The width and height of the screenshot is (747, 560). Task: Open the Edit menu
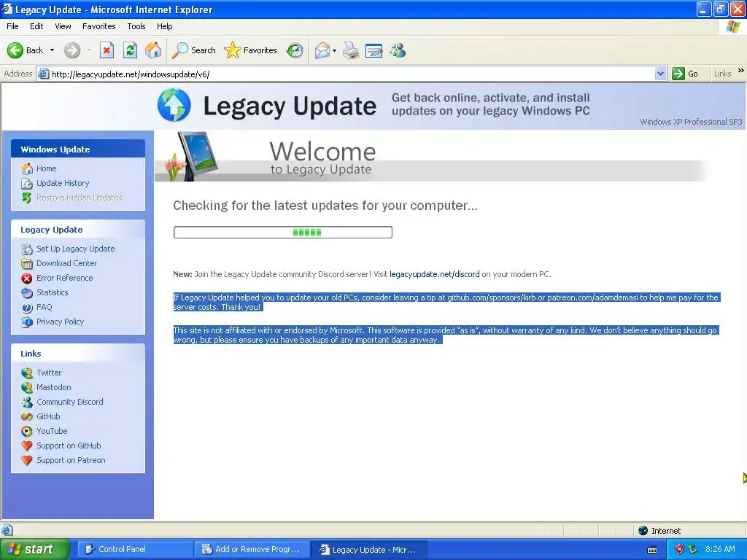[36, 26]
